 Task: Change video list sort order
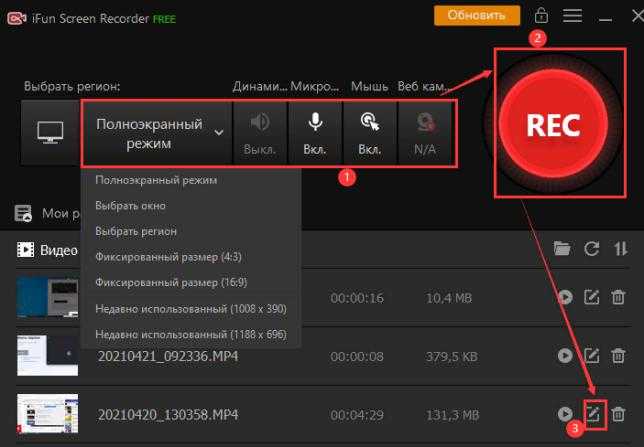tap(621, 249)
